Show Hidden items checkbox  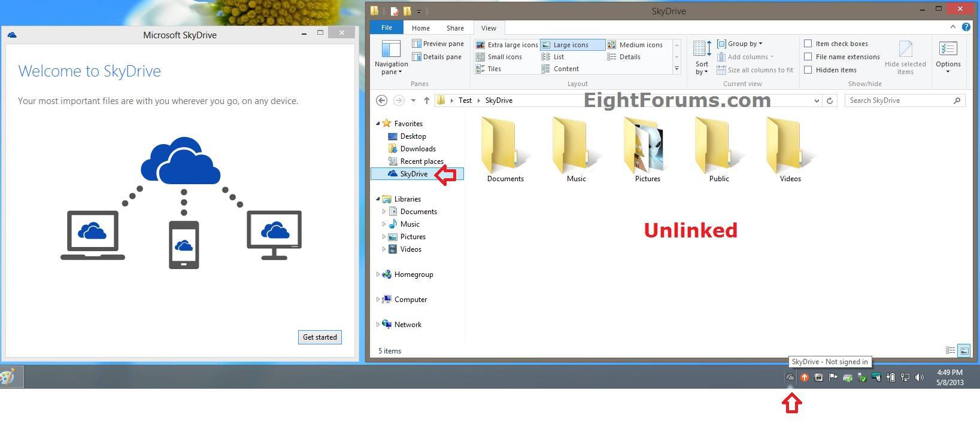tap(808, 70)
